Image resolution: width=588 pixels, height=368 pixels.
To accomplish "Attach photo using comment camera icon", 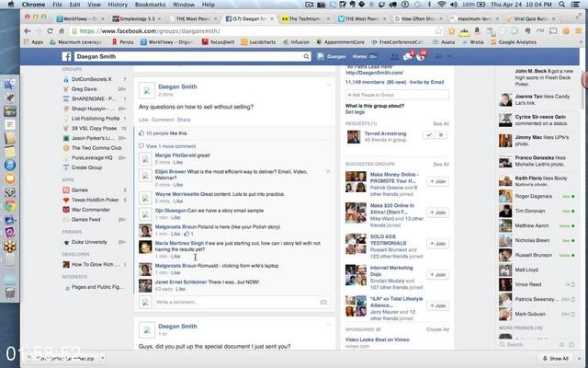I will [x=323, y=303].
